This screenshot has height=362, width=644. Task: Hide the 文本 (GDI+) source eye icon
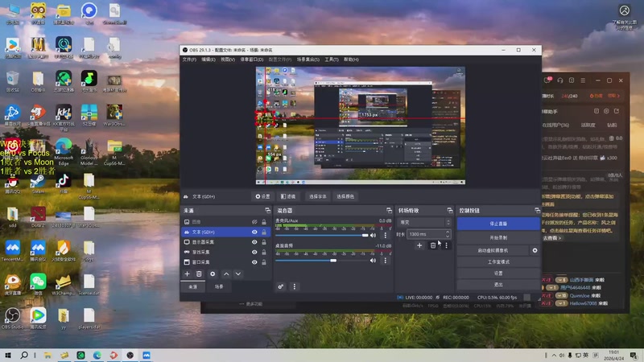254,232
